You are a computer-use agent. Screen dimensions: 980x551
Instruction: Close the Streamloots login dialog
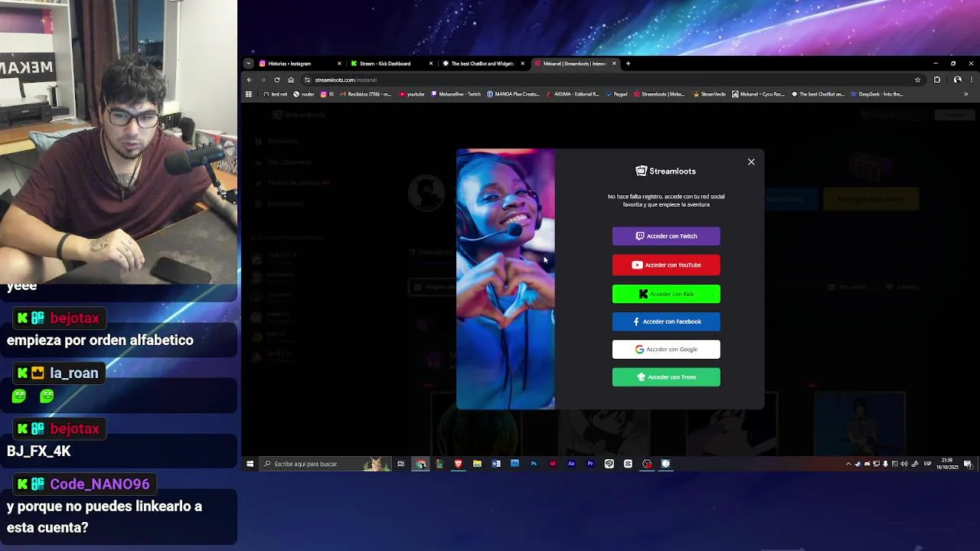tap(751, 162)
